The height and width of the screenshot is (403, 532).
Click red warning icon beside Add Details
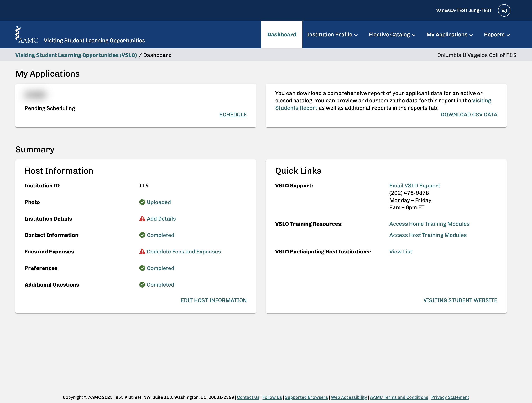(142, 219)
